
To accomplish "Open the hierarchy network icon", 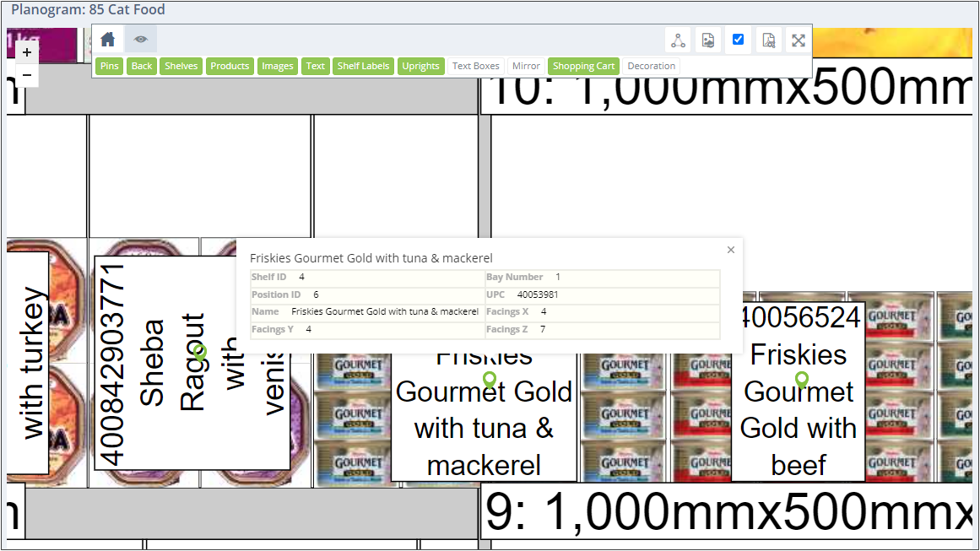I will 678,41.
